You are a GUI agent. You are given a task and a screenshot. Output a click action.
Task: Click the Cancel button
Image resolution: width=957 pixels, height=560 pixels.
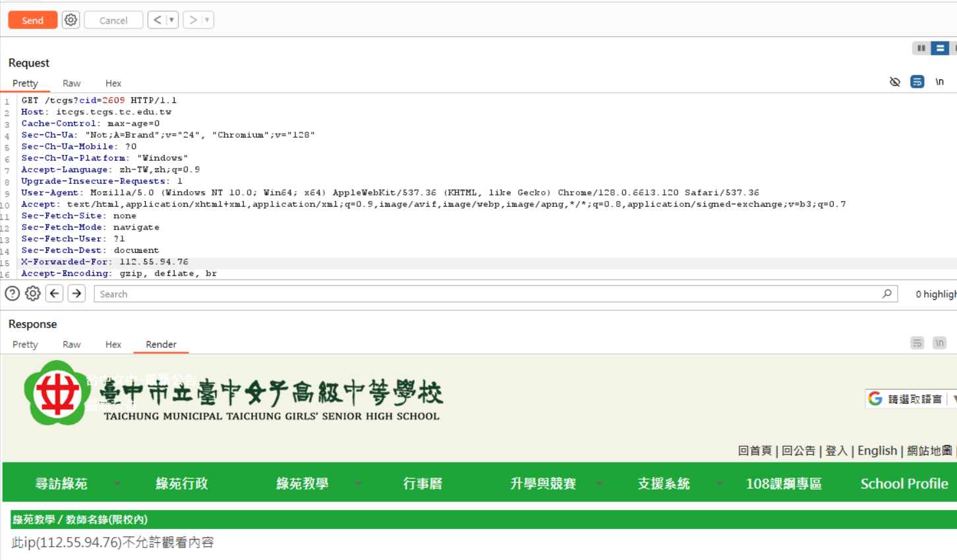pos(113,20)
